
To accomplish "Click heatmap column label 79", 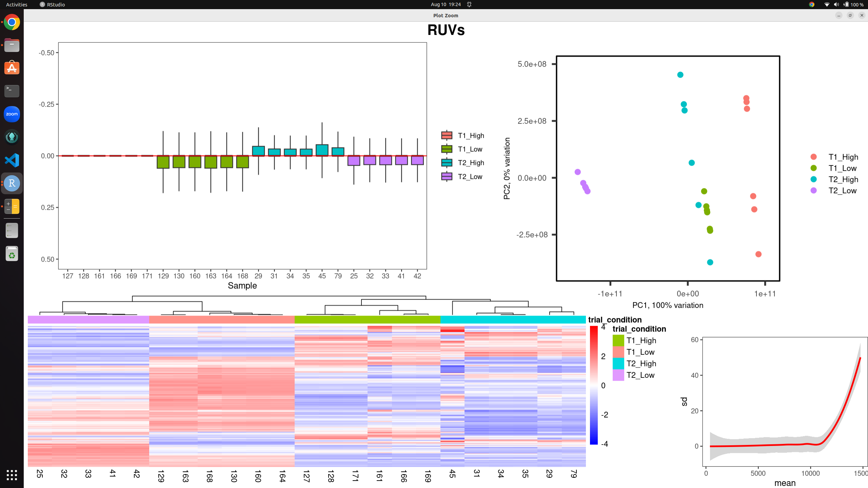I will click(573, 474).
